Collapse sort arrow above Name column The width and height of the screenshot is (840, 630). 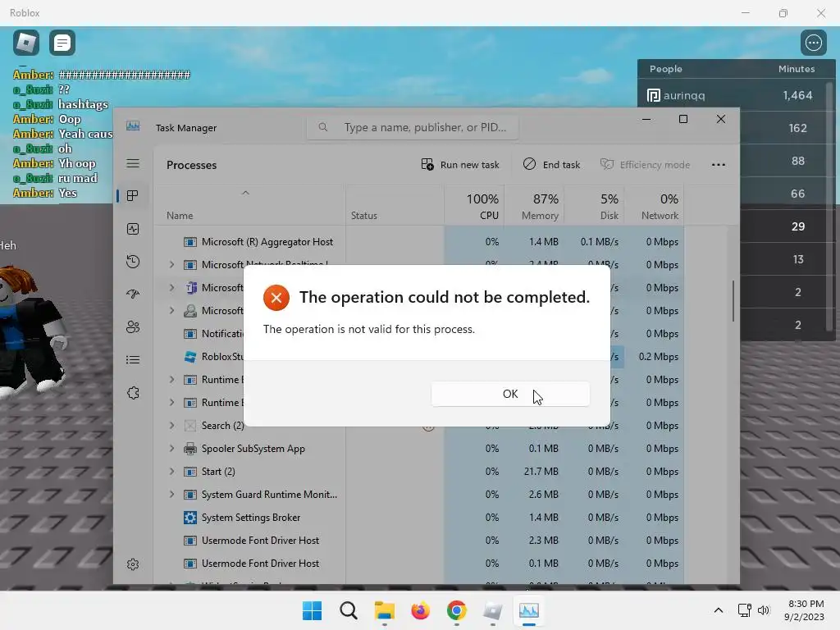(x=245, y=193)
